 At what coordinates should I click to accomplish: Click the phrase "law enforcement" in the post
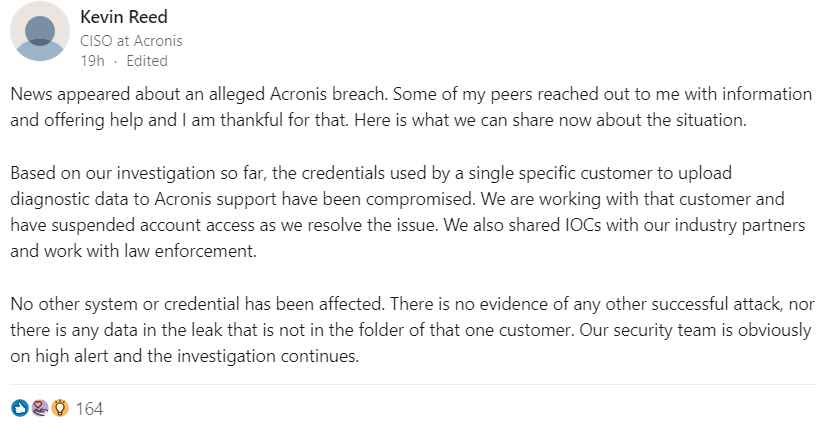click(190, 251)
